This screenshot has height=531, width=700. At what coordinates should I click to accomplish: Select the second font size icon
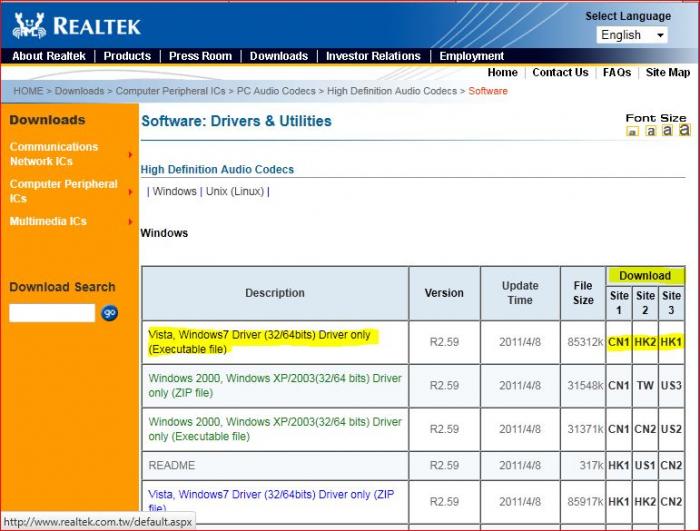(651, 131)
